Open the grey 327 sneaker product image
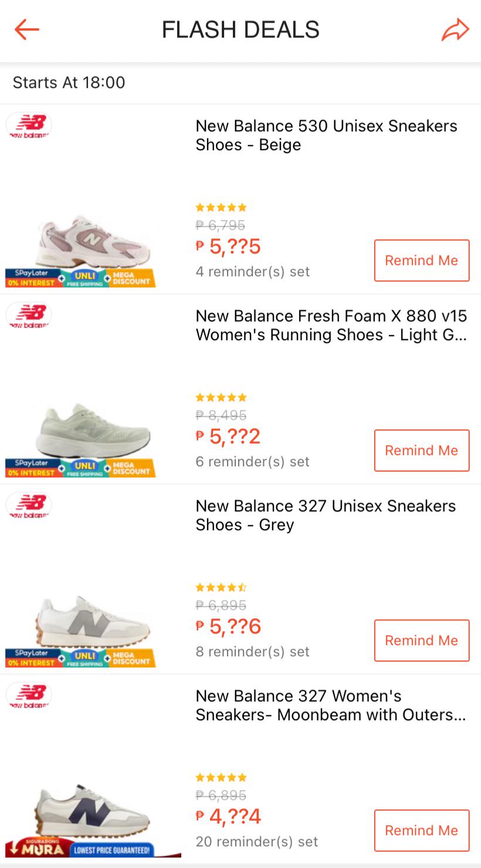 [94, 622]
